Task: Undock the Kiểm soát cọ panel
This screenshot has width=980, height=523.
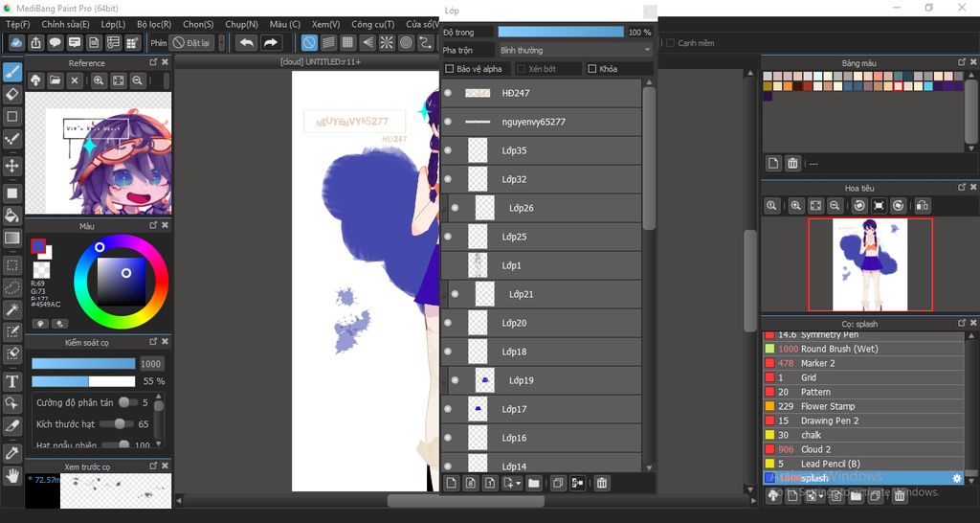Action: tap(154, 342)
